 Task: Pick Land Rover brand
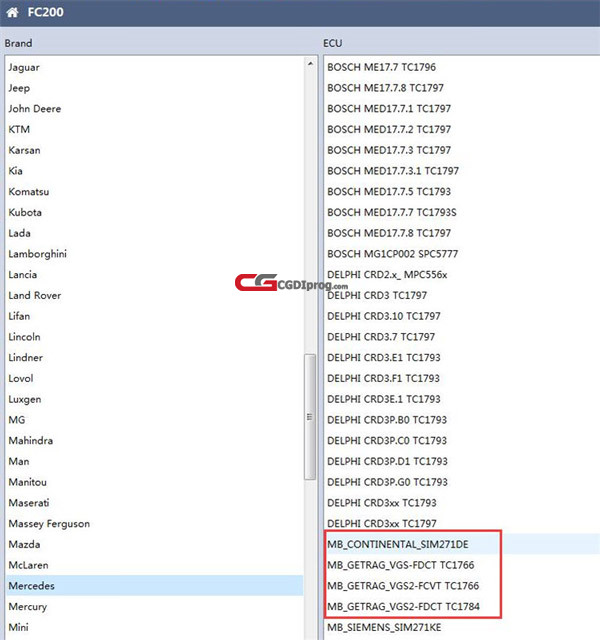coord(35,296)
